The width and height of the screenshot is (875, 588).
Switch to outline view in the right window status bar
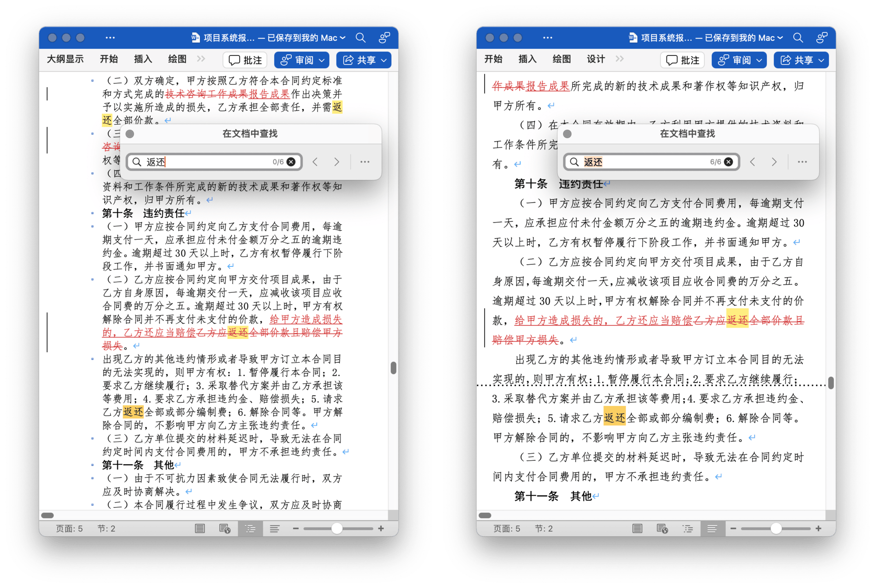point(688,528)
